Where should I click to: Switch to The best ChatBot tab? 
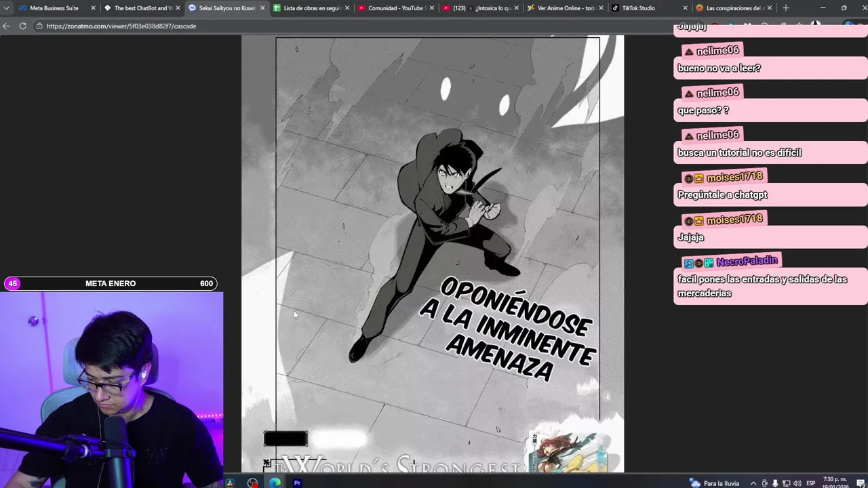pos(142,8)
